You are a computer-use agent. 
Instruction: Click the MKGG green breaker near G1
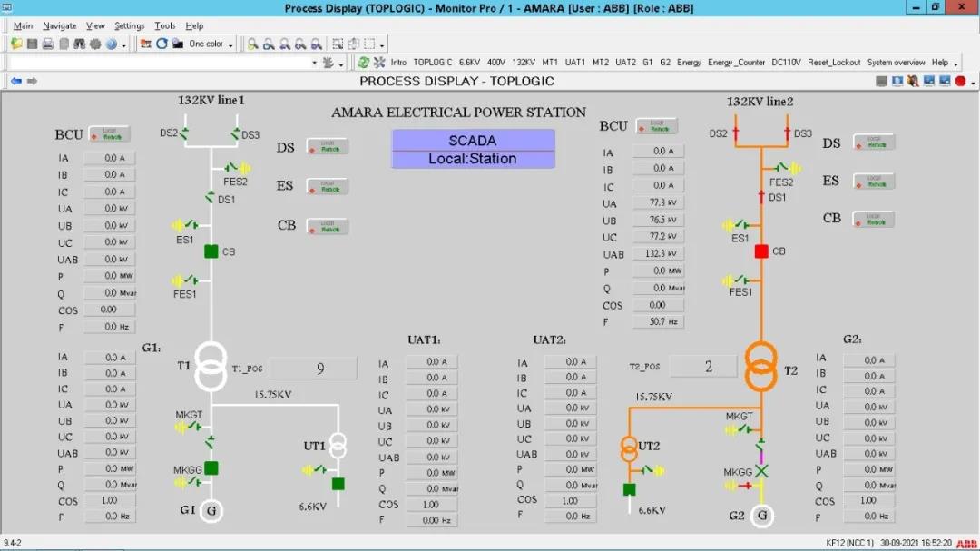click(x=211, y=468)
